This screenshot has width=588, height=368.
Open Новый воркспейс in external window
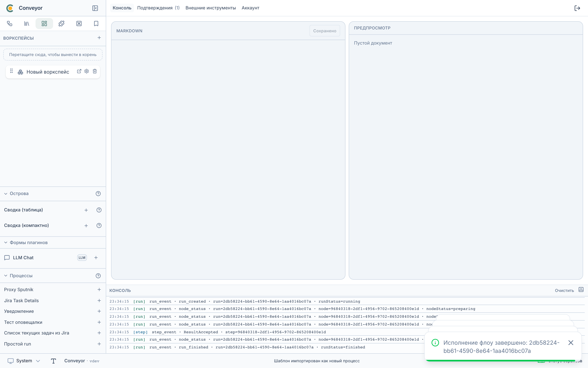(x=79, y=71)
